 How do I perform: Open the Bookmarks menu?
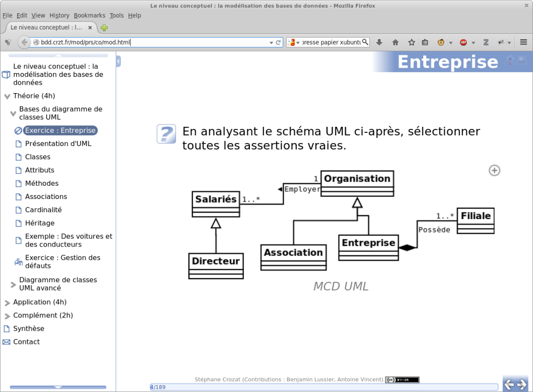[x=89, y=15]
